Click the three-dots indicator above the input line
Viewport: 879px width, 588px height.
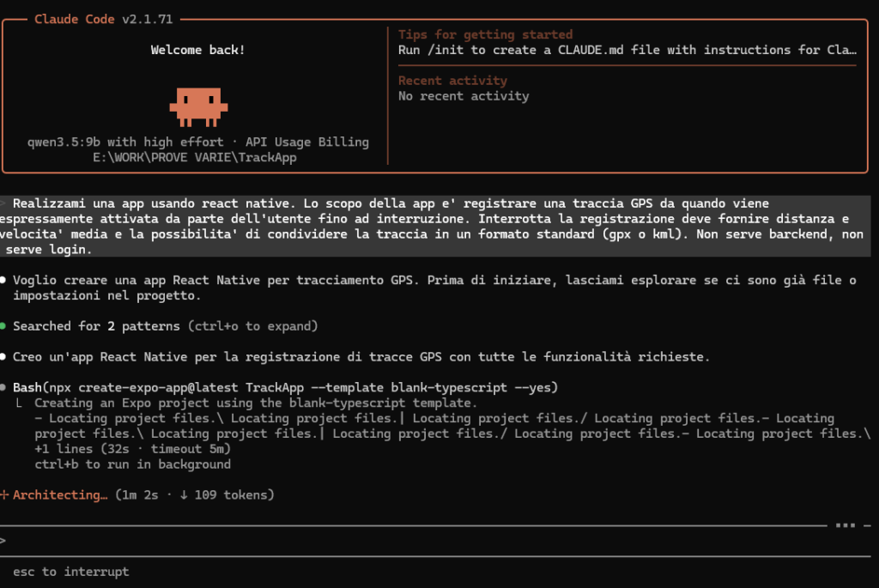(x=846, y=524)
